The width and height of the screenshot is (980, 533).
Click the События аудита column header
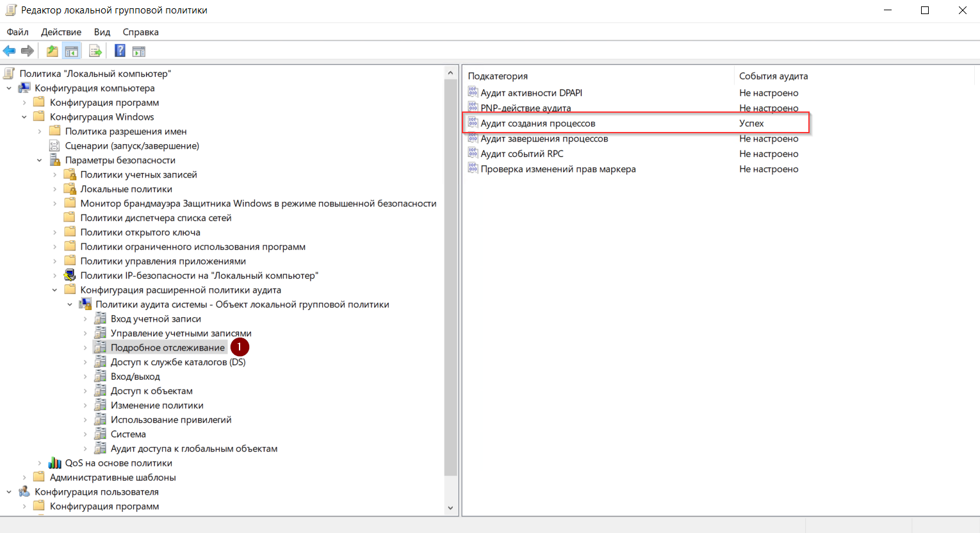(x=773, y=76)
